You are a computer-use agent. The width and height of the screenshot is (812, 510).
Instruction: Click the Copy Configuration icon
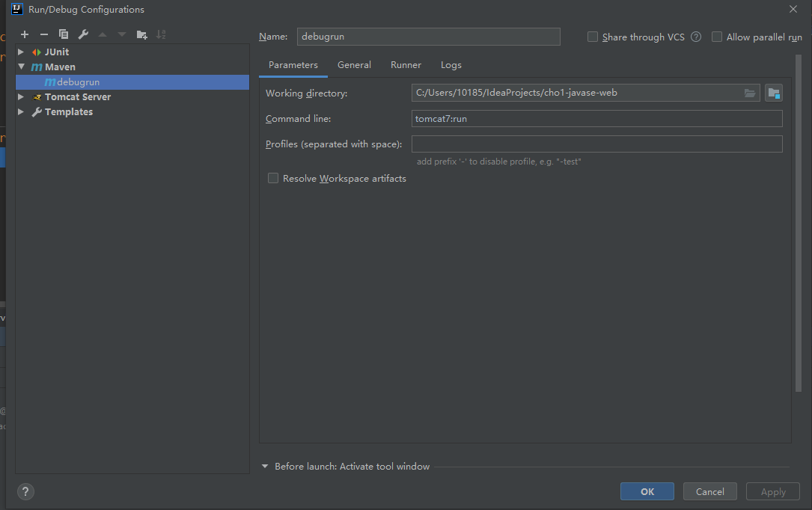point(64,34)
